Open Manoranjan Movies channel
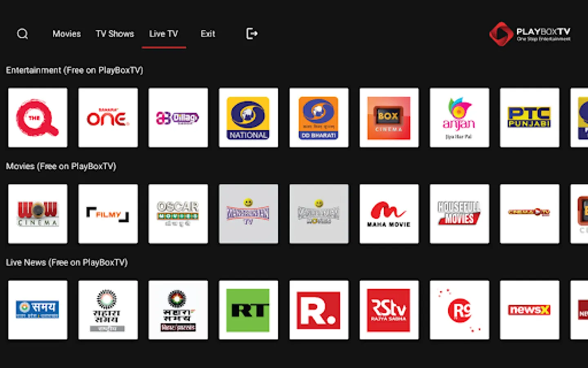This screenshot has width=588, height=368. (x=319, y=214)
